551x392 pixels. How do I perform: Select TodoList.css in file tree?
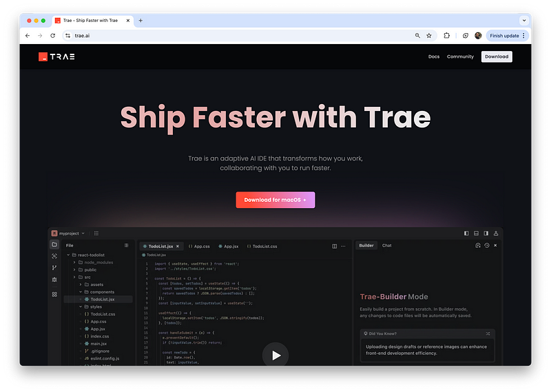pos(98,314)
